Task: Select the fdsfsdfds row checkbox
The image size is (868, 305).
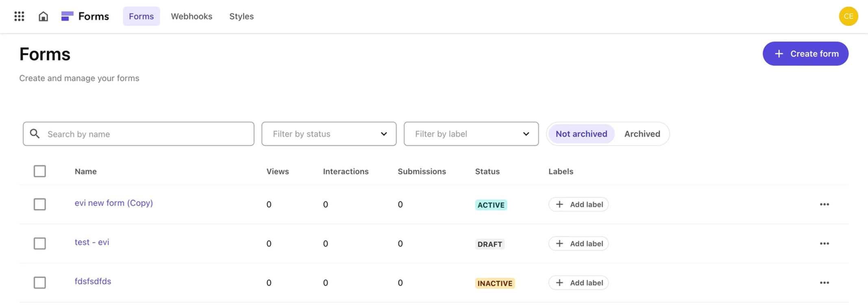Action: pos(40,283)
